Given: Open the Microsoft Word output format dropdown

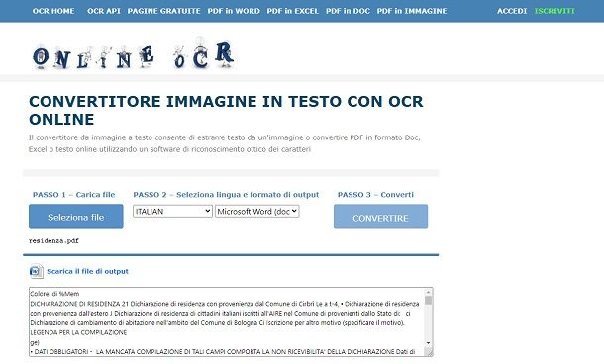Looking at the screenshot, I should click(256, 211).
